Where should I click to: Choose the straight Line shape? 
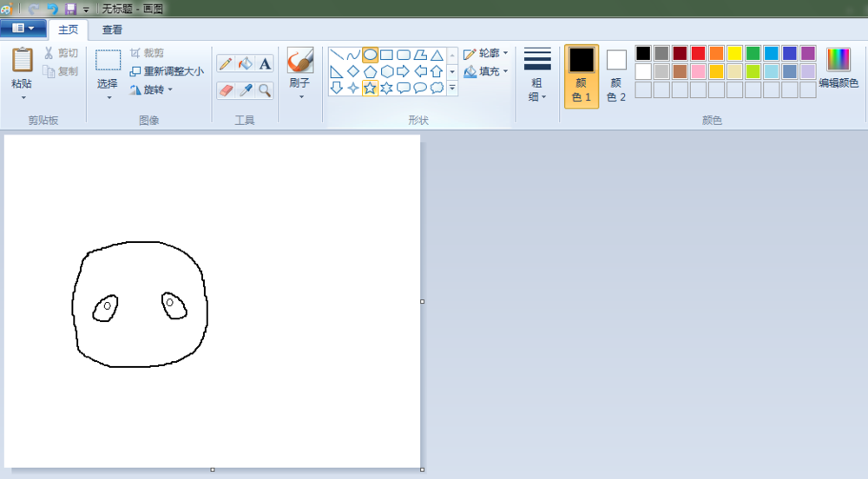tap(337, 55)
